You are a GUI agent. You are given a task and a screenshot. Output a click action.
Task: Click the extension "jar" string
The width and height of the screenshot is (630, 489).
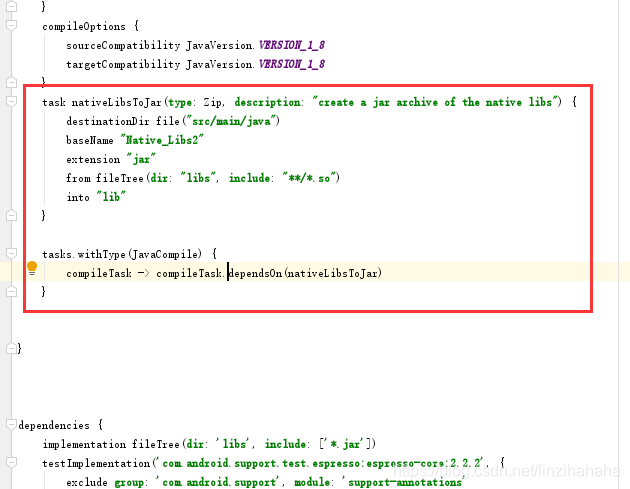(x=141, y=159)
